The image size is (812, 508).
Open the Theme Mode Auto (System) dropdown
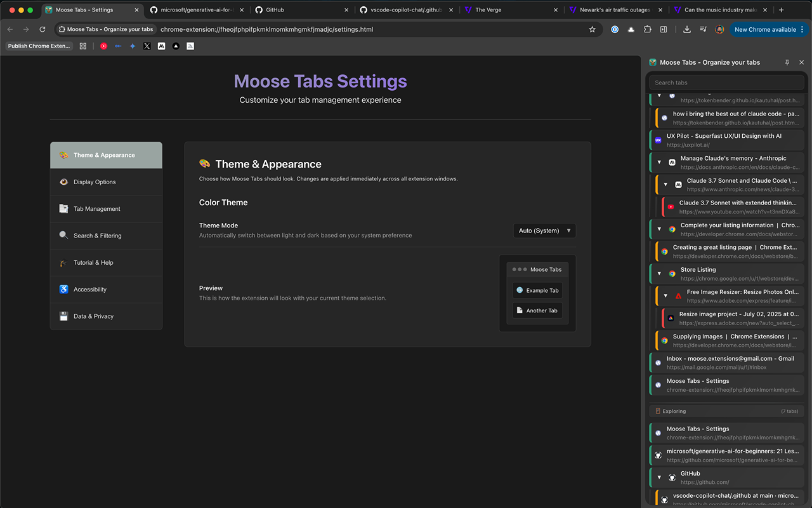[544, 231]
